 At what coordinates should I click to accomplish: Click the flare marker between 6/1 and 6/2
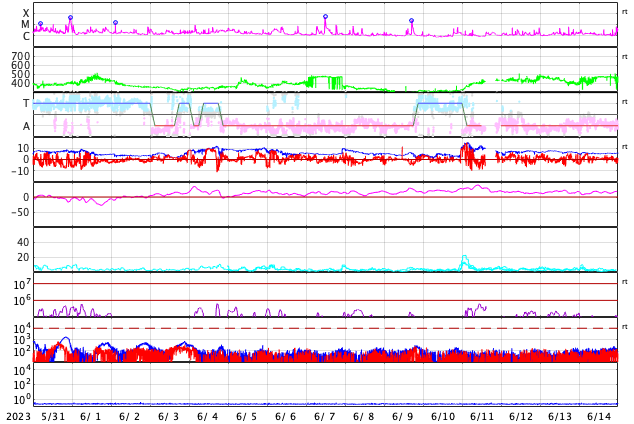[x=116, y=23]
